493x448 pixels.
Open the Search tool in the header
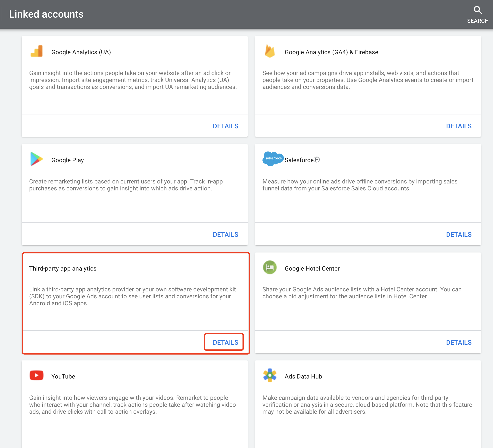click(x=477, y=15)
